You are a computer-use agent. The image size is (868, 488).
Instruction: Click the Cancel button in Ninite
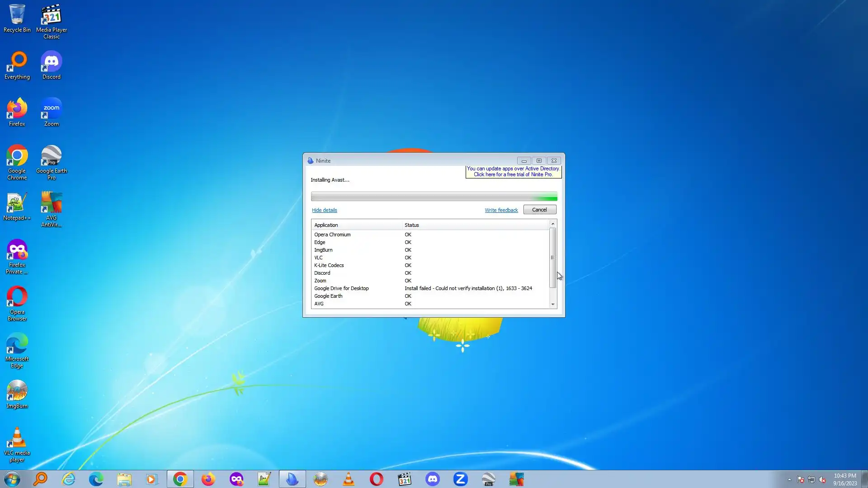[x=539, y=210]
